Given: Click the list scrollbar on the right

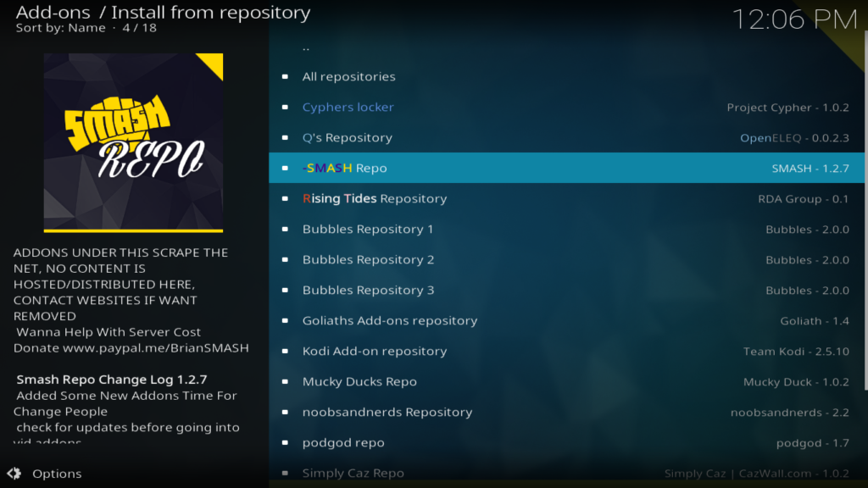Looking at the screenshot, I should point(865,210).
